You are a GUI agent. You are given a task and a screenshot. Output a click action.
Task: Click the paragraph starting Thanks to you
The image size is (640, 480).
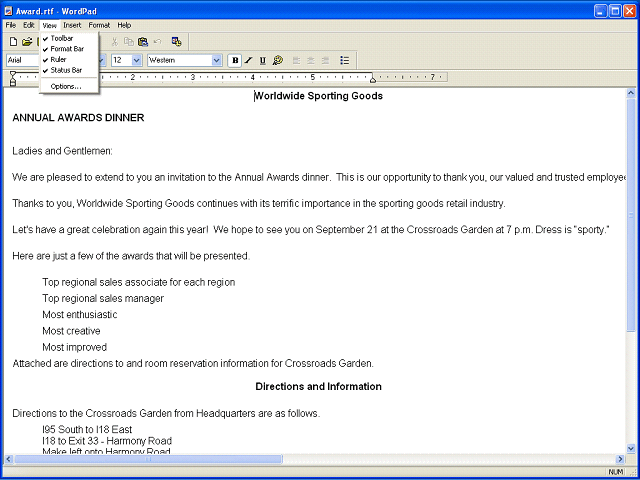coord(259,204)
